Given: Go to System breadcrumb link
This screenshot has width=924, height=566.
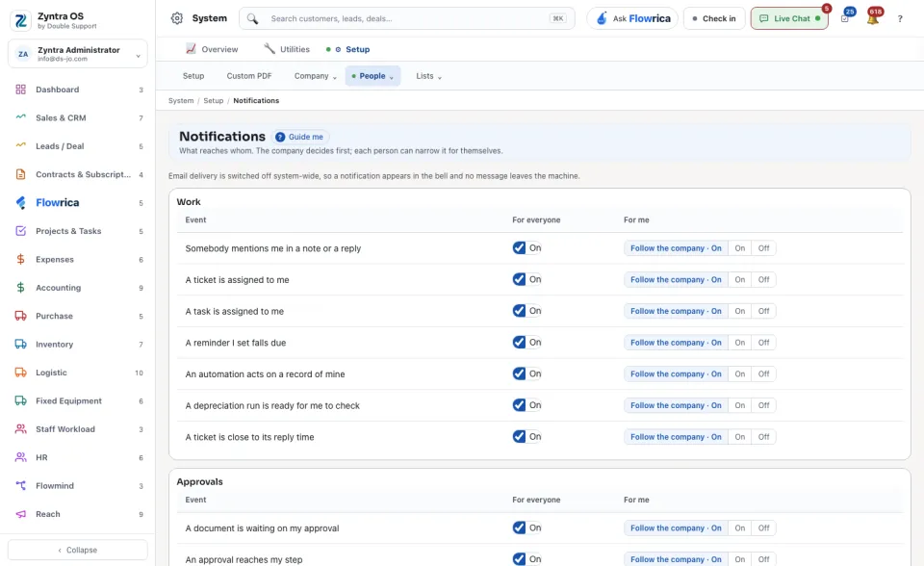Looking at the screenshot, I should [x=181, y=101].
